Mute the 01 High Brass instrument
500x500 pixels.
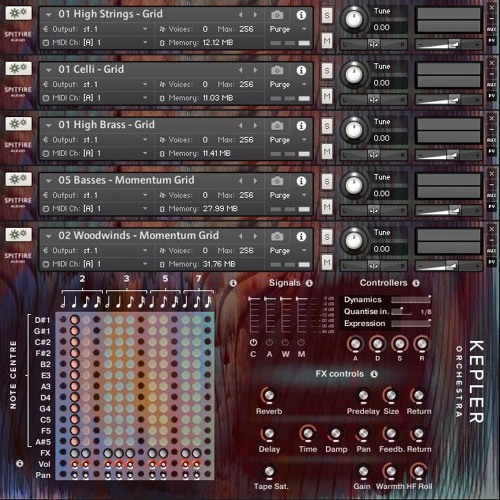click(327, 151)
